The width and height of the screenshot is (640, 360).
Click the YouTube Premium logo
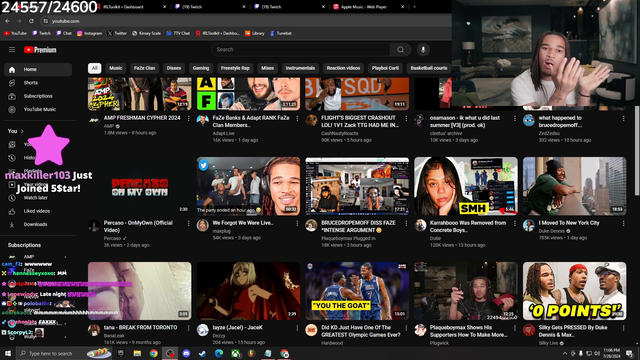click(x=40, y=50)
